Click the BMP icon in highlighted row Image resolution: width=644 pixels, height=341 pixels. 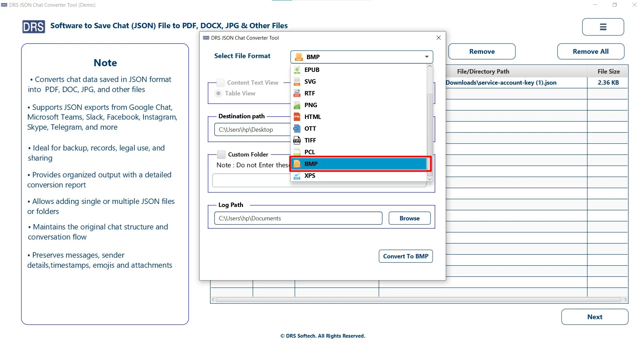pos(297,164)
